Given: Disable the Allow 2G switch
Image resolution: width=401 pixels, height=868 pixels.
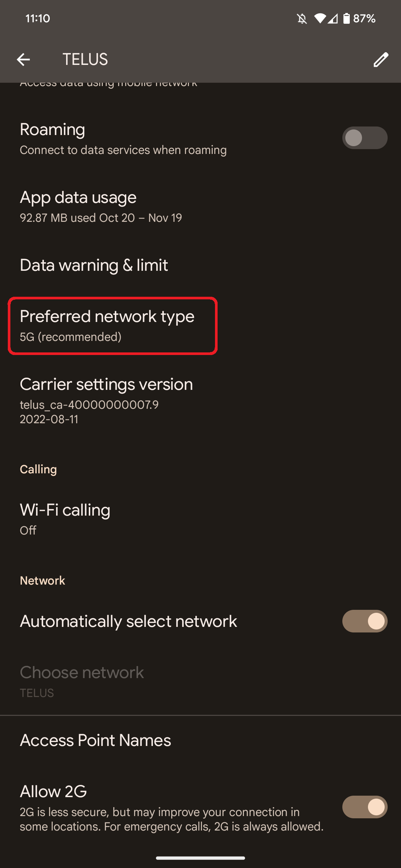Looking at the screenshot, I should pos(365,807).
